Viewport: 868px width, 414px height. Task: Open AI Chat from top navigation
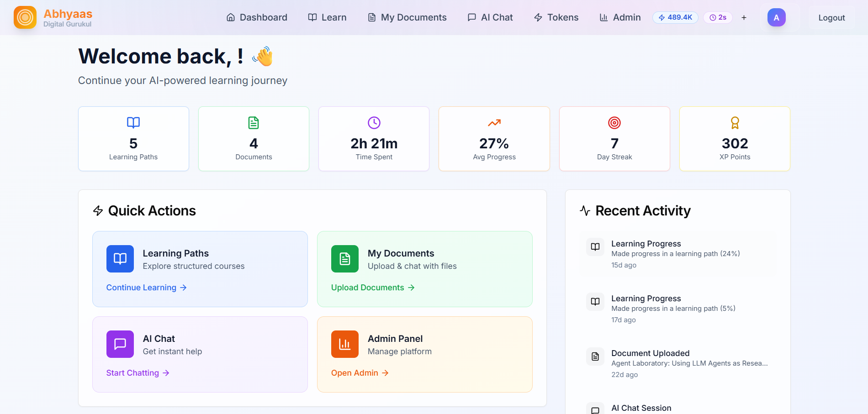pyautogui.click(x=490, y=17)
